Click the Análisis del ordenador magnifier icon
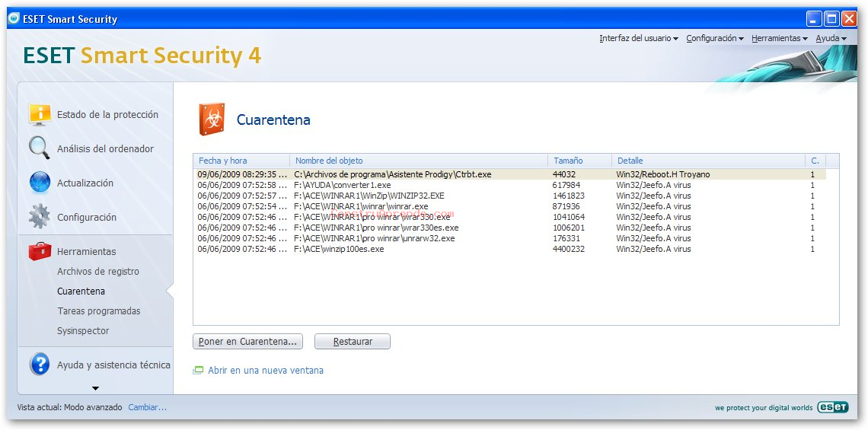The height and width of the screenshot is (430, 868). (40, 148)
